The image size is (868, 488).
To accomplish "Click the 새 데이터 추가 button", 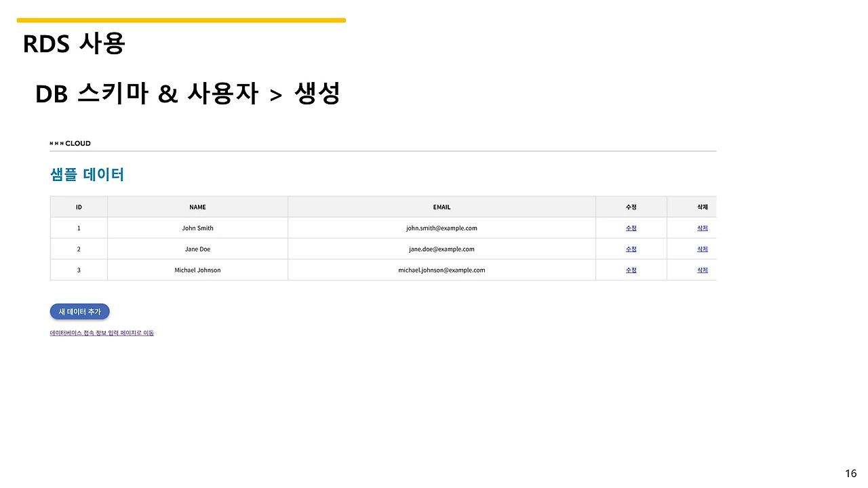I will 79,311.
